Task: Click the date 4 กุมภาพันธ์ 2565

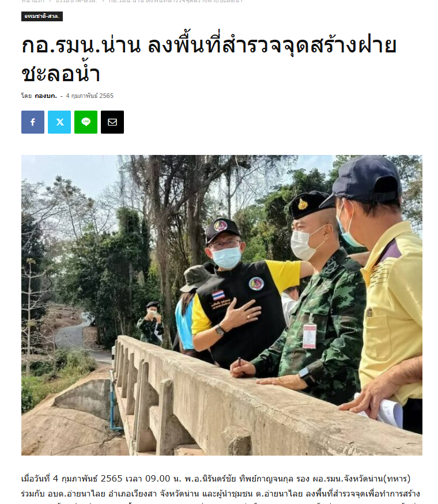Action: (x=90, y=96)
